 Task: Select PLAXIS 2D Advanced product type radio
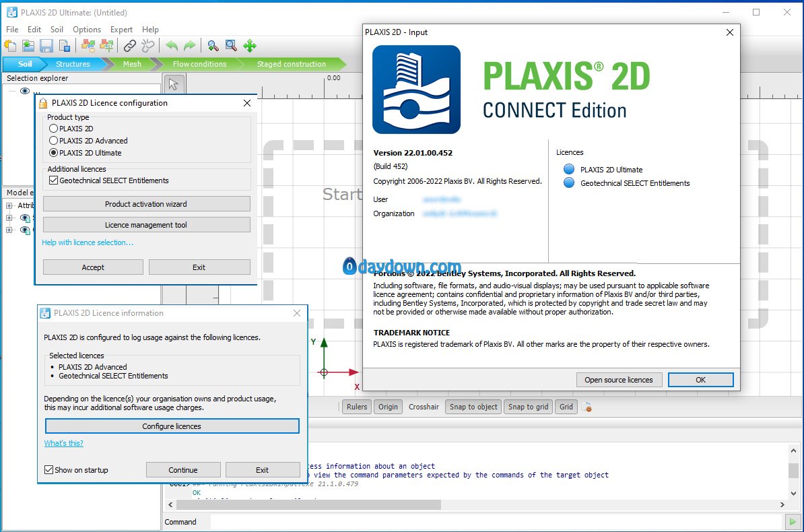pos(53,141)
